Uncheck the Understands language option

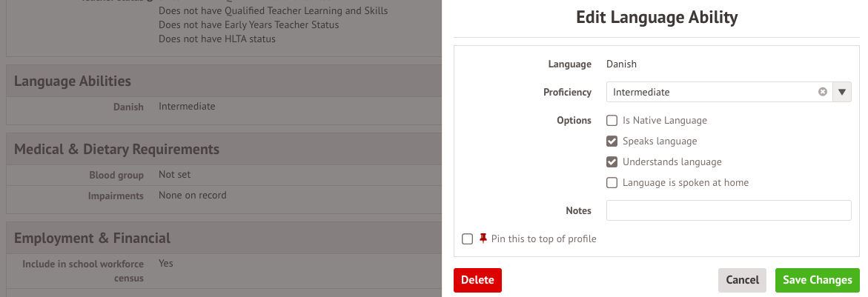tap(612, 162)
